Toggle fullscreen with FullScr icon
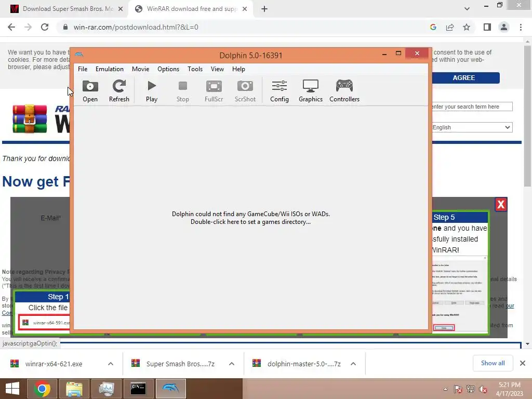This screenshot has height=399, width=532. [x=214, y=90]
